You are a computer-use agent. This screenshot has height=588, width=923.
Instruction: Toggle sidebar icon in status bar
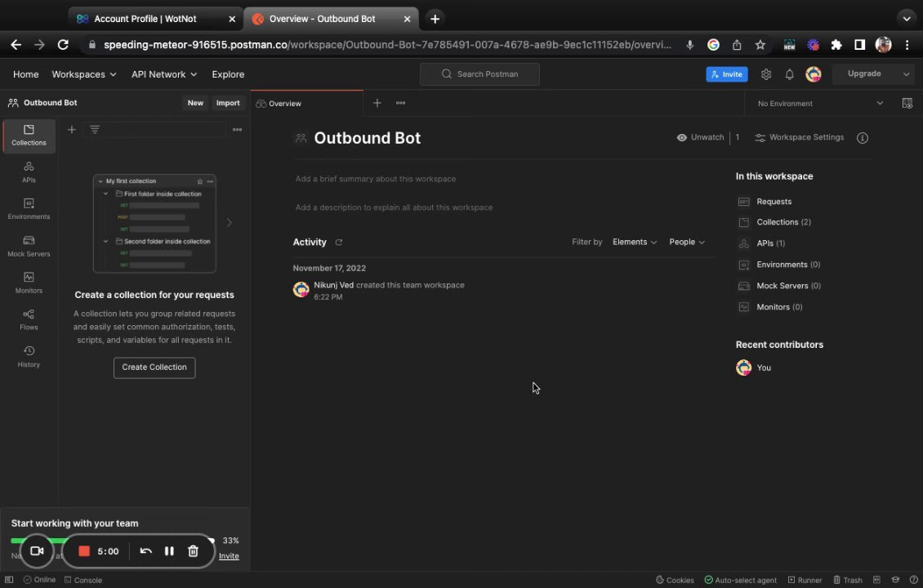9,580
